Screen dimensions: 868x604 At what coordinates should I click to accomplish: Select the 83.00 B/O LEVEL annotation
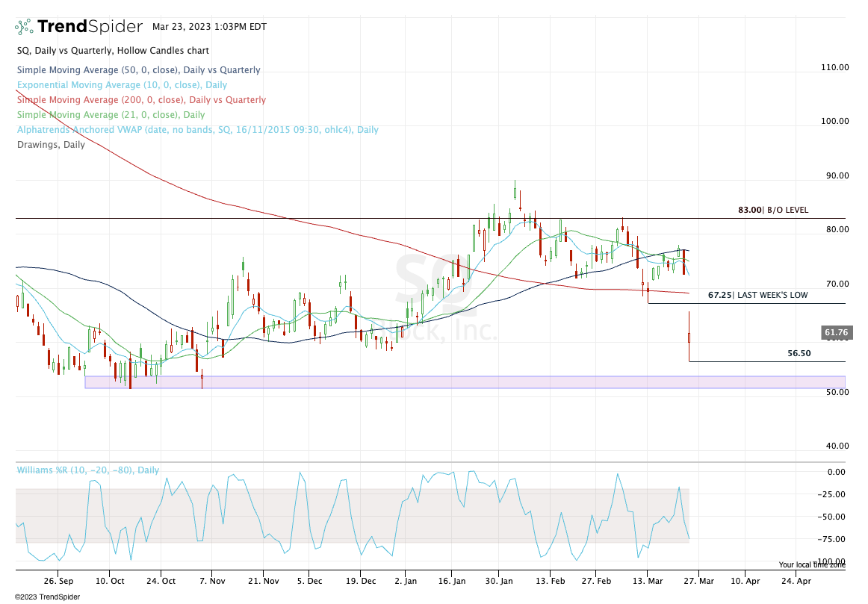(772, 211)
